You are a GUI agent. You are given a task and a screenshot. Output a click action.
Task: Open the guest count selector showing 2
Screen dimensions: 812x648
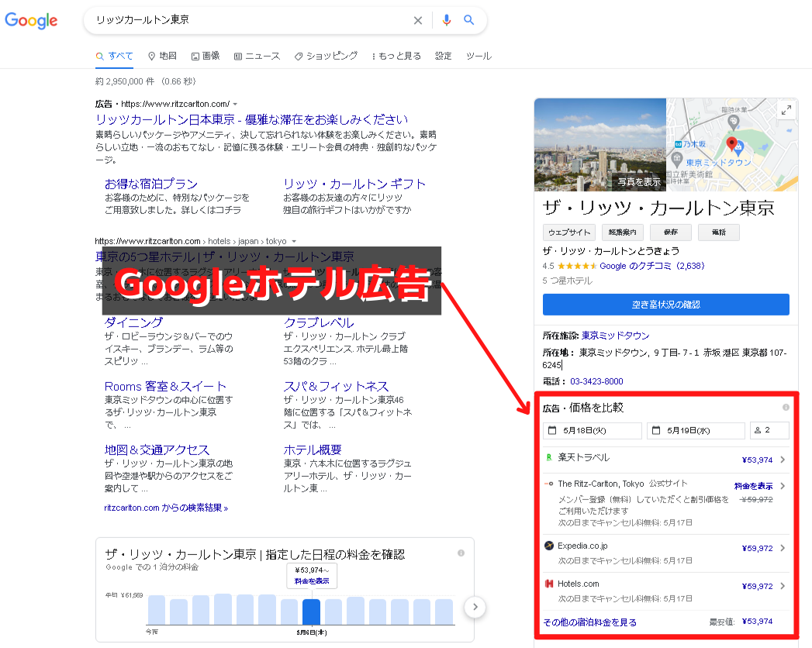tap(769, 431)
